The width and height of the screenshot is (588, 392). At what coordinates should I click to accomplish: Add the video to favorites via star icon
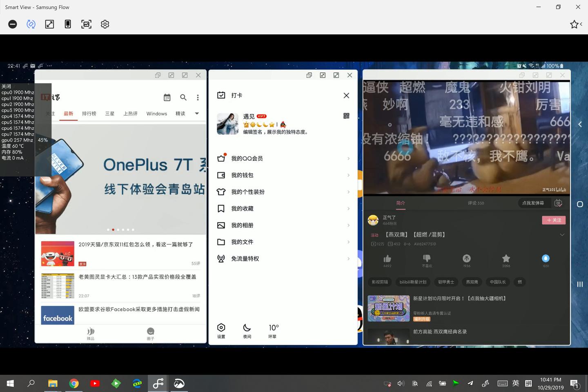(x=506, y=258)
